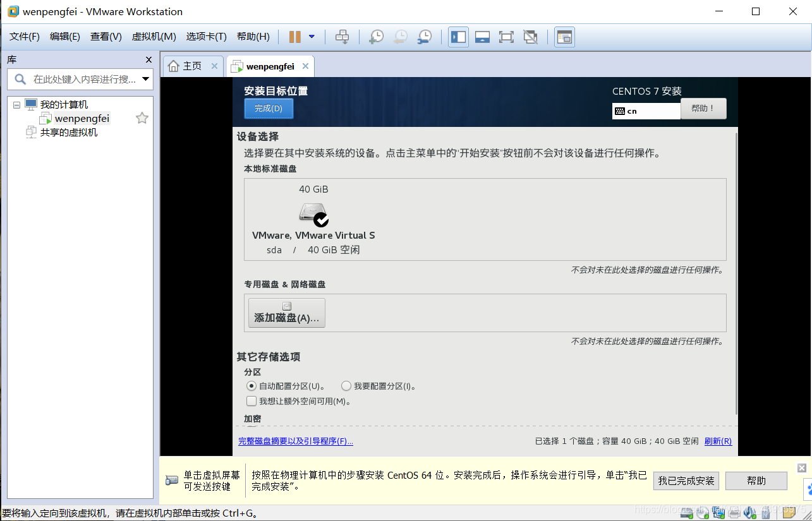Select wenpengfei in the library tree

tap(82, 118)
